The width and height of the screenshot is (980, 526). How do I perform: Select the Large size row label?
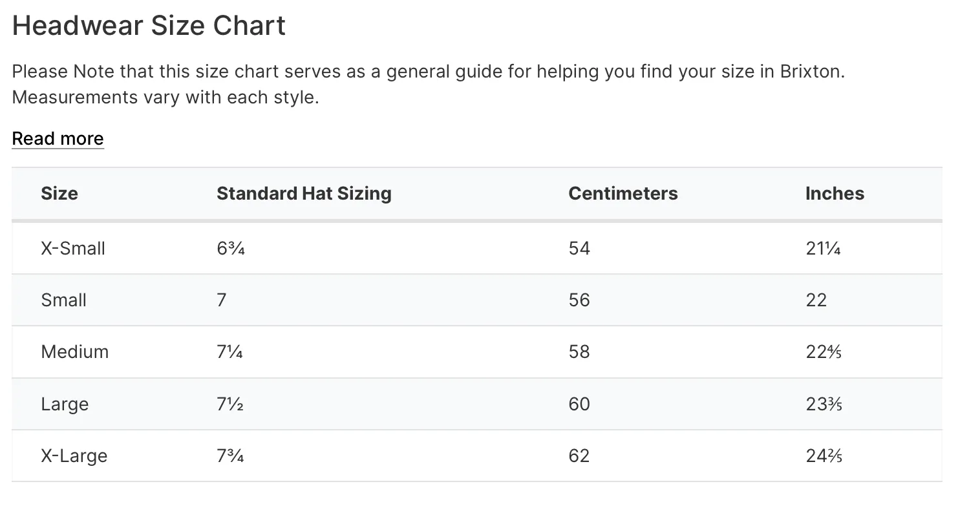pos(65,404)
